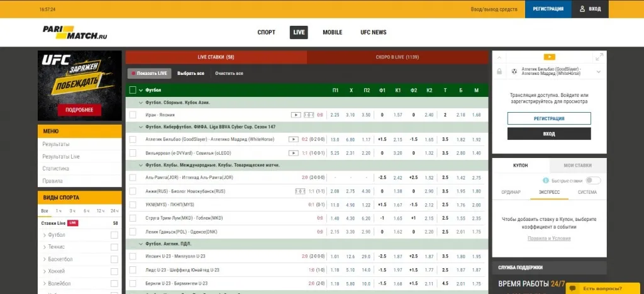The image size is (644, 294).
Task: Click Ввод/вывод средств link
Action: coord(494,9)
